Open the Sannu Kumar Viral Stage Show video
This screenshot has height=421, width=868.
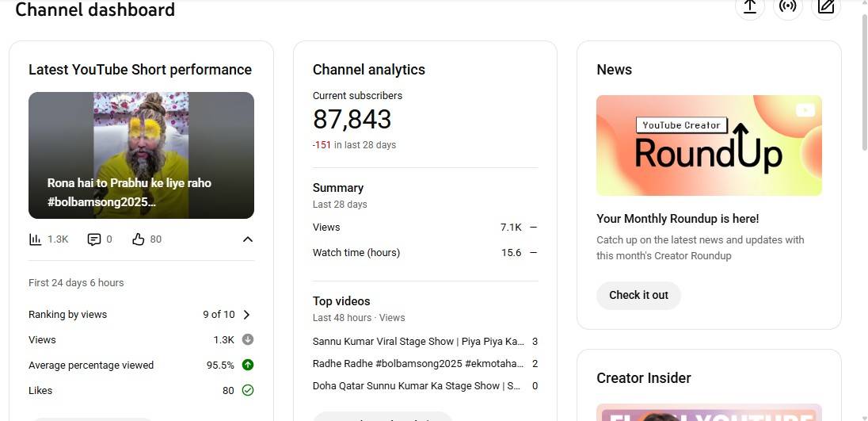[x=418, y=342]
